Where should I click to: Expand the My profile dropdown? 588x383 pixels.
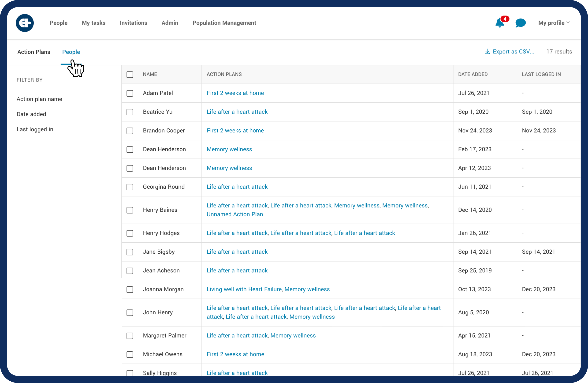pos(554,23)
